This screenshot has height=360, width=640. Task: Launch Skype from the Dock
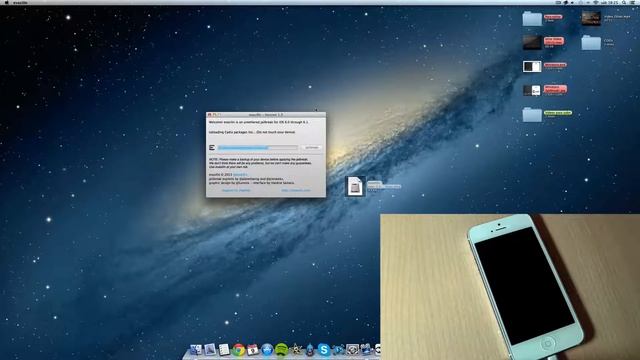click(x=324, y=350)
